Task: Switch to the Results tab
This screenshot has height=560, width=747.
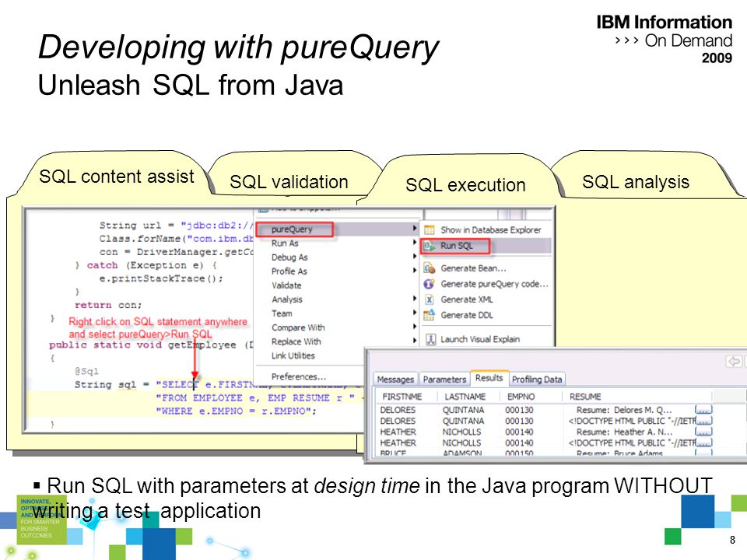Action: coord(489,378)
